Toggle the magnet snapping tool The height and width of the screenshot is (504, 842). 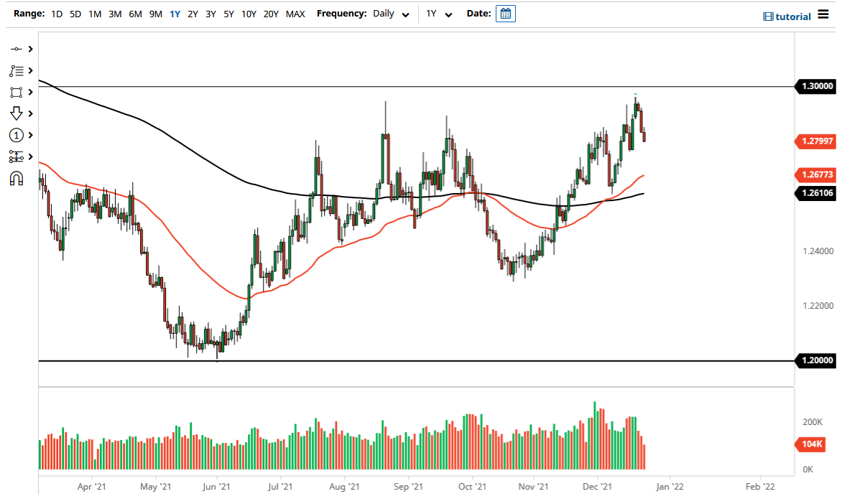pos(16,178)
